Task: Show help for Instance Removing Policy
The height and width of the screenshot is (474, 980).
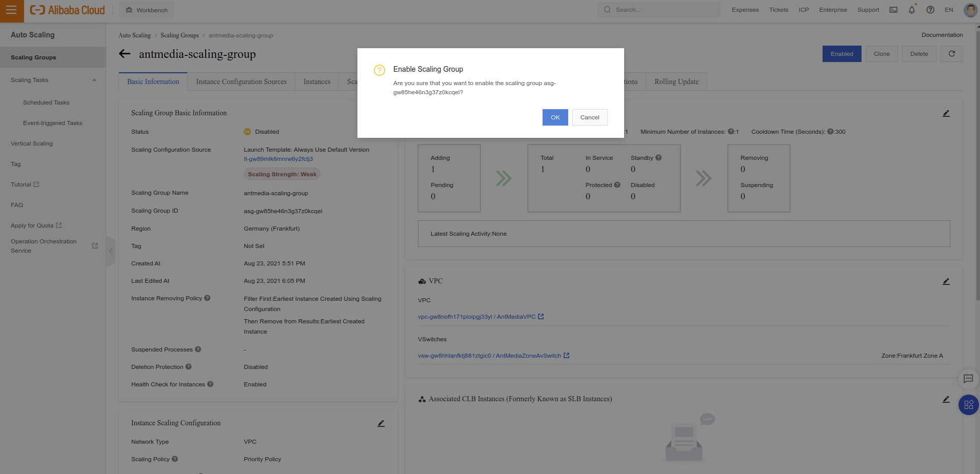Action: pyautogui.click(x=207, y=298)
